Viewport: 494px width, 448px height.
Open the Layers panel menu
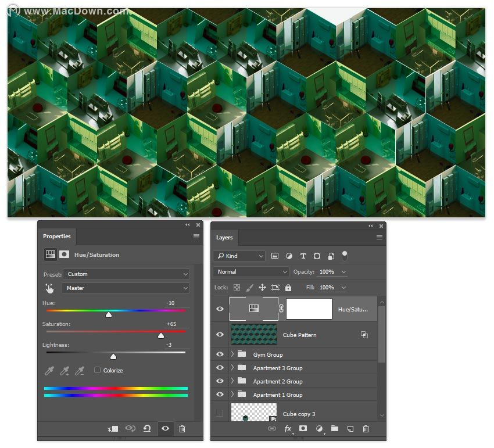coord(380,237)
